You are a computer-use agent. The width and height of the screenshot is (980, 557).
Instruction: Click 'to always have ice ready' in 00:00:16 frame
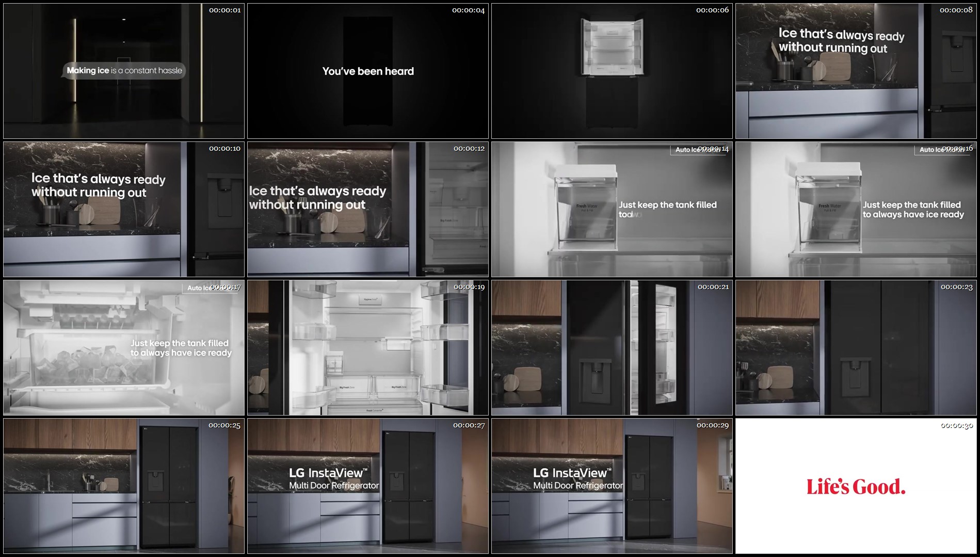tap(913, 215)
